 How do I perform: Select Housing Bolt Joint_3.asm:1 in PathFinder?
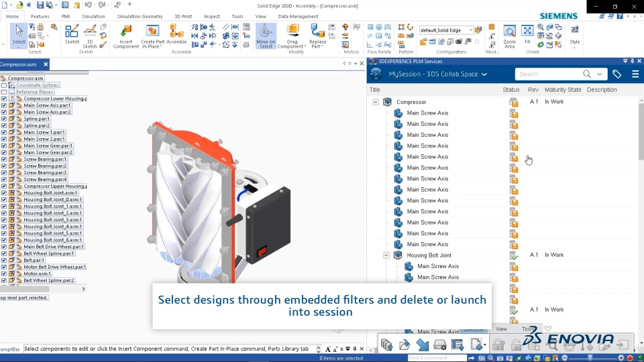click(x=52, y=220)
